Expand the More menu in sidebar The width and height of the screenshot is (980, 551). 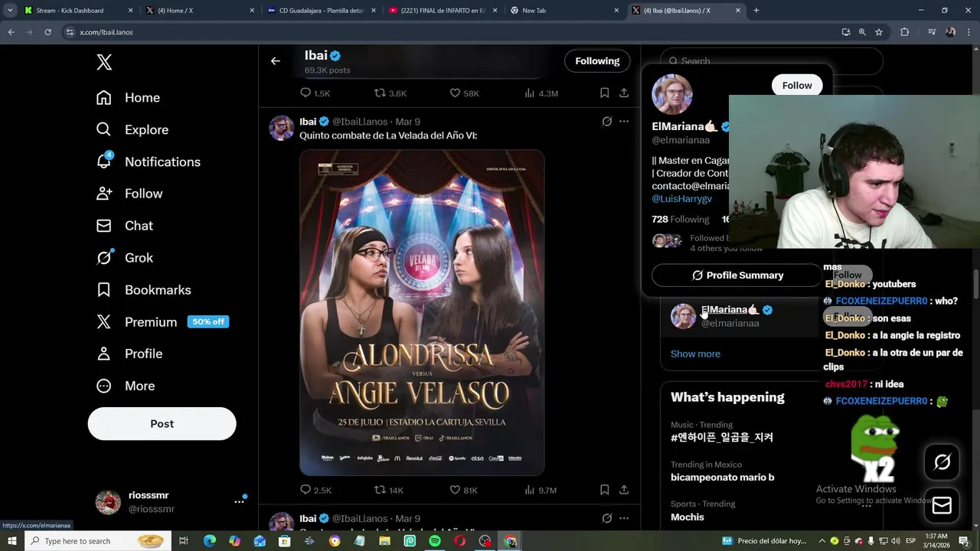[x=125, y=386]
